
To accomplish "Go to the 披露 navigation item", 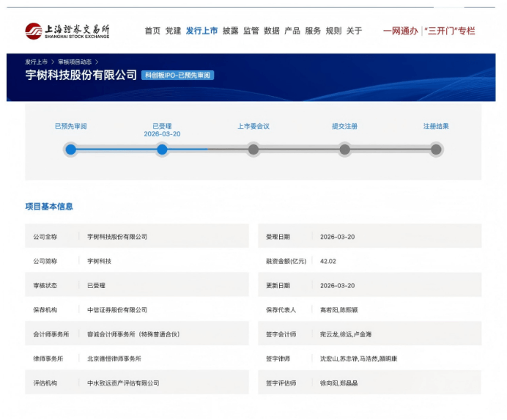I will (230, 31).
